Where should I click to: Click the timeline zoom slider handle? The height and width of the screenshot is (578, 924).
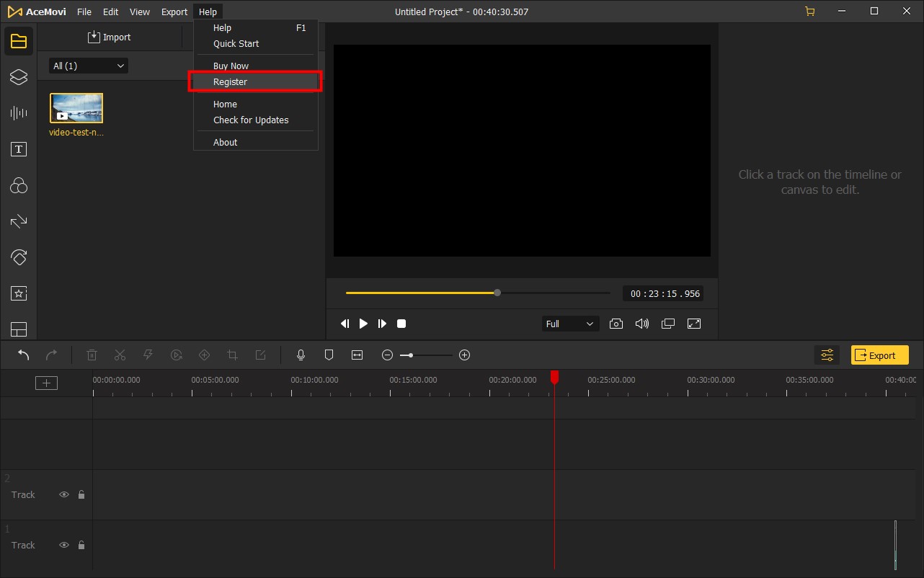coord(410,355)
